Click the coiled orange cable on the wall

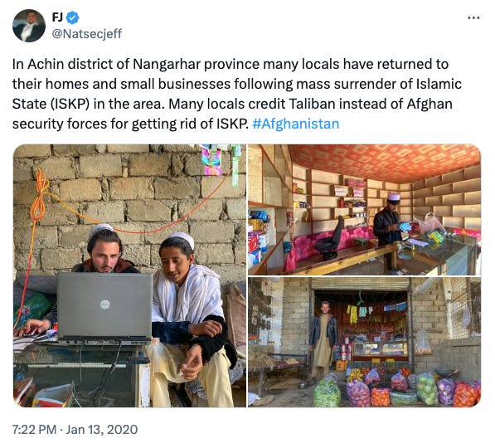(x=40, y=195)
